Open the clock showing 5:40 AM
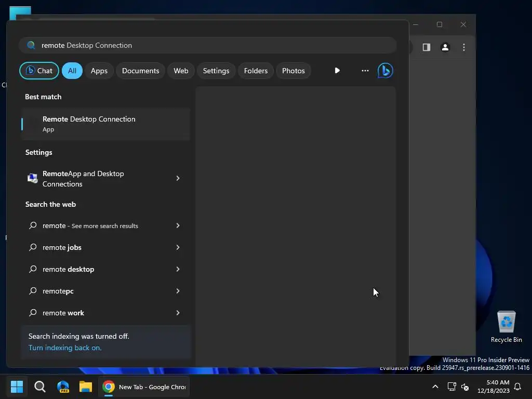The height and width of the screenshot is (399, 532). tap(494, 387)
